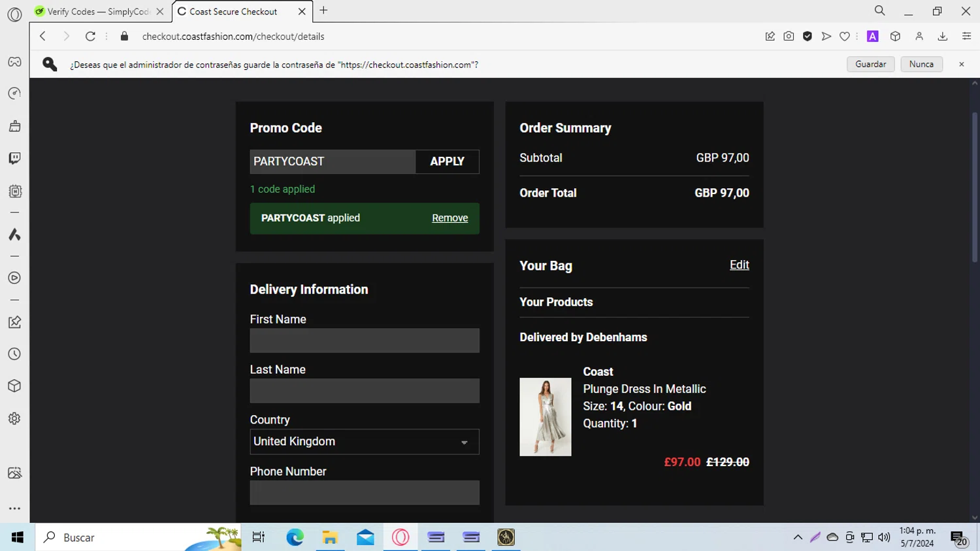Click the APPLY promo button
The height and width of the screenshot is (551, 980).
(448, 161)
